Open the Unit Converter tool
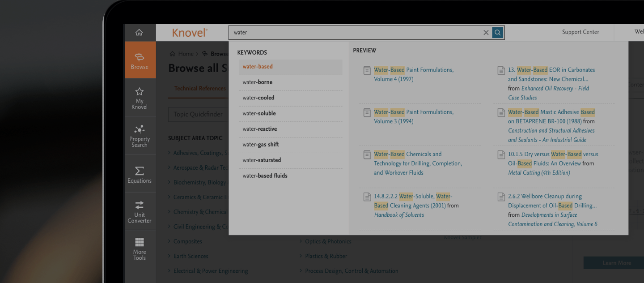The width and height of the screenshot is (644, 283). [140, 211]
